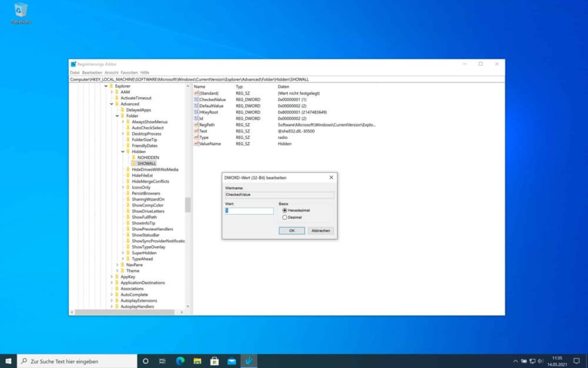Open File Explorer from the taskbar
This screenshot has height=368, width=588.
coord(197,362)
